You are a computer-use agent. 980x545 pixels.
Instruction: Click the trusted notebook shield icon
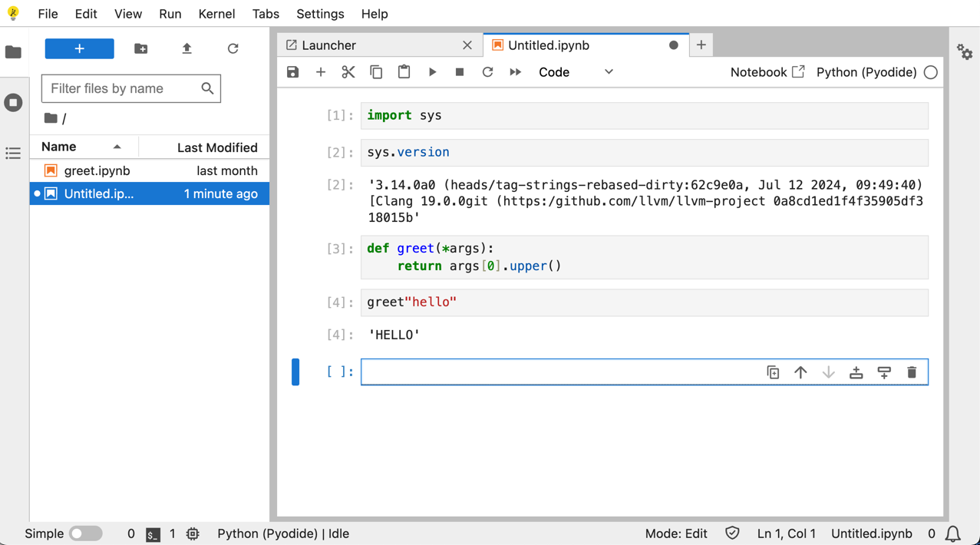tap(732, 533)
